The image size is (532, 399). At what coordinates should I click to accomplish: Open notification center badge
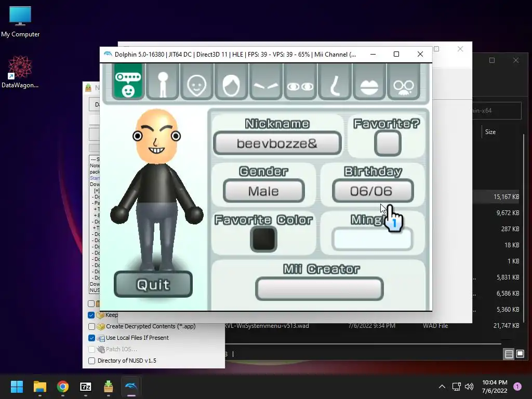point(517,387)
